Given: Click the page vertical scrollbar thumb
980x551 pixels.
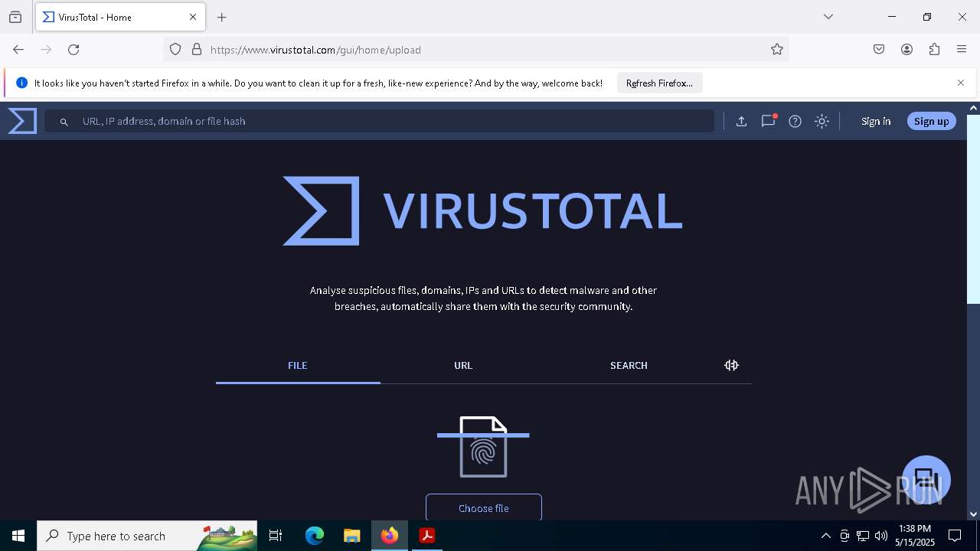Looking at the screenshot, I should point(973,209).
